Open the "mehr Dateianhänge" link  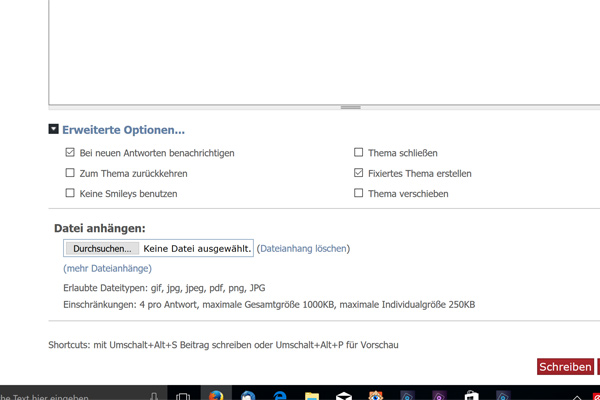click(x=107, y=268)
